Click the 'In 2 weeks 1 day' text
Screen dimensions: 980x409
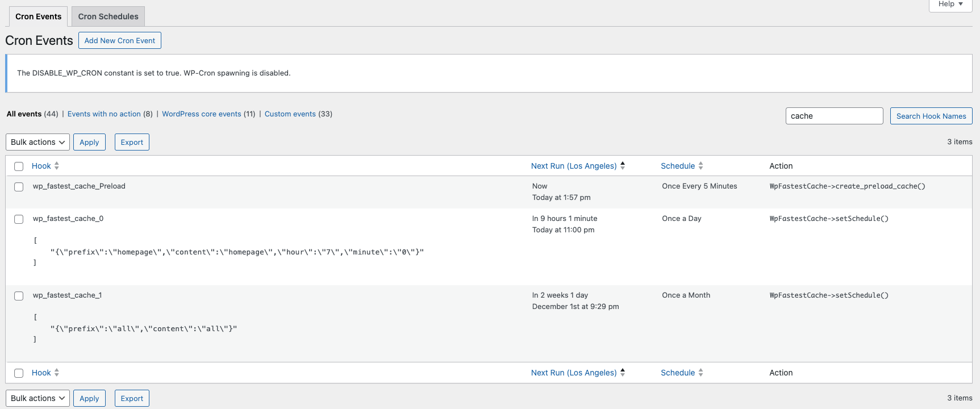[x=560, y=295]
